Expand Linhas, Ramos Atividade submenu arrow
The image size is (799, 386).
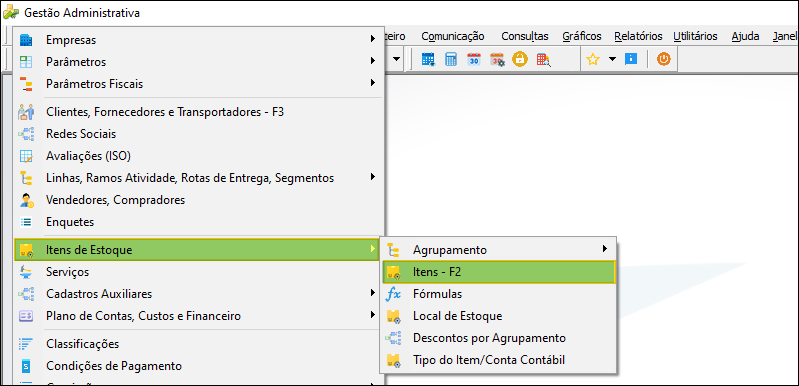point(373,177)
